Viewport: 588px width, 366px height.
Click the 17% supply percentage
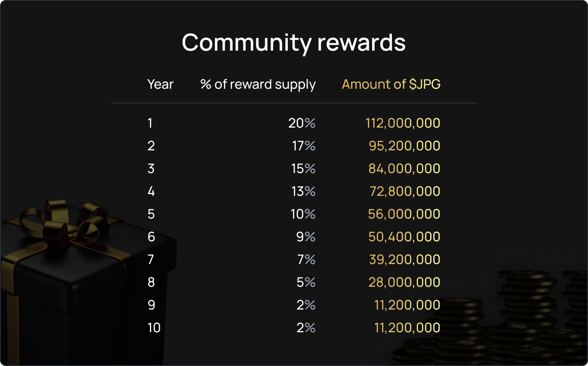coord(304,146)
